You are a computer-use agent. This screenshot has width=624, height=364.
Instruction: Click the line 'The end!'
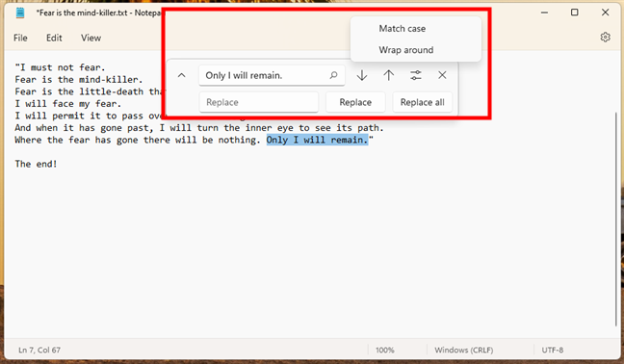pyautogui.click(x=37, y=164)
